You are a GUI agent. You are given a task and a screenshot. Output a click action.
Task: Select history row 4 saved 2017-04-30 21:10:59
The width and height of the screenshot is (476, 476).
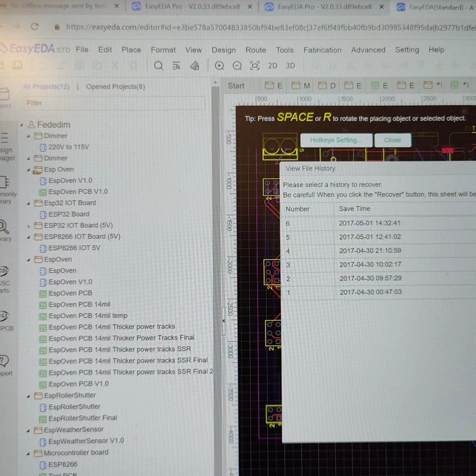click(x=378, y=251)
